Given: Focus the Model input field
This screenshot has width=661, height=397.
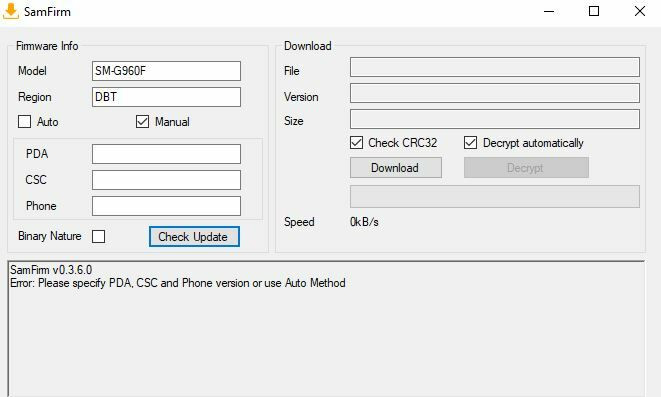Looking at the screenshot, I should coord(166,71).
